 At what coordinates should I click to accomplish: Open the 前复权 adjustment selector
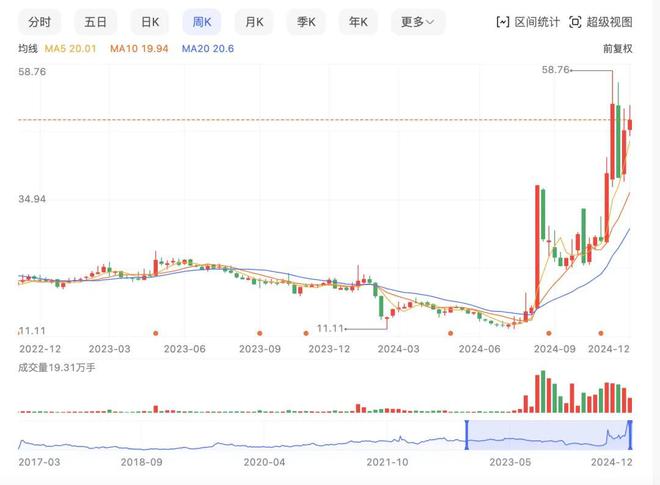617,49
